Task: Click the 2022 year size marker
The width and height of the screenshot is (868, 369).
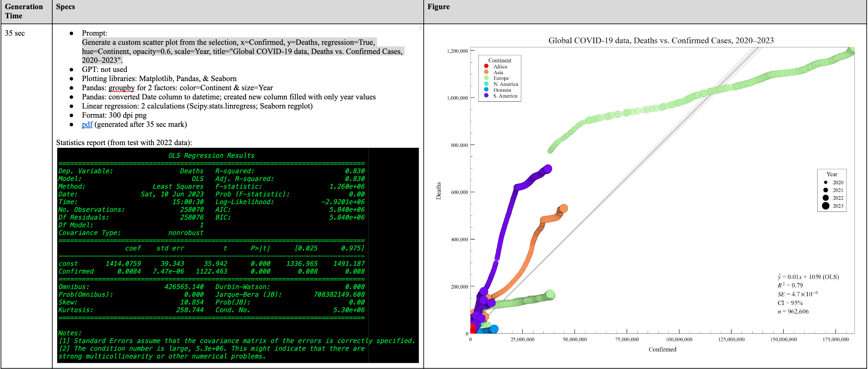Action: [x=825, y=198]
